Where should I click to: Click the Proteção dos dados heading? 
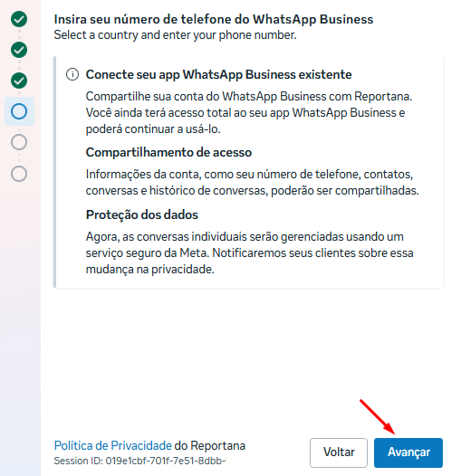(142, 214)
